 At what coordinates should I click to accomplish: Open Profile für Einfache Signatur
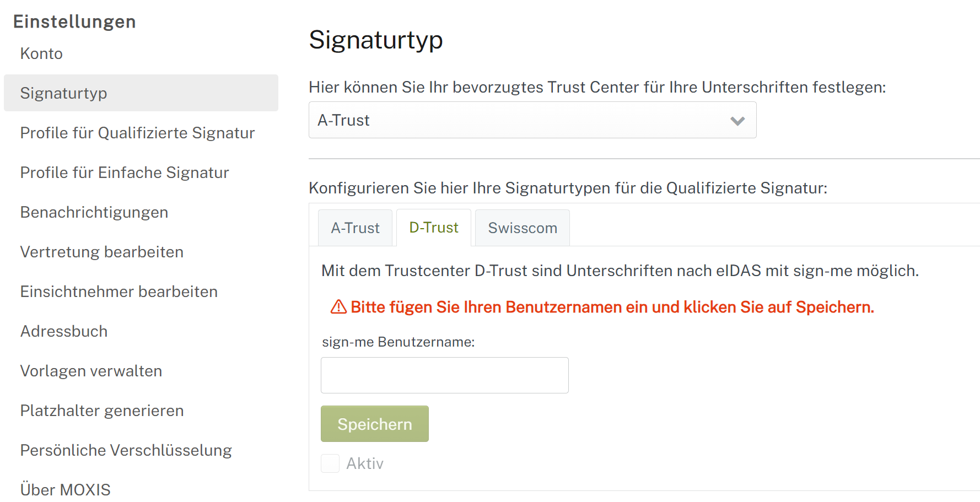point(125,172)
